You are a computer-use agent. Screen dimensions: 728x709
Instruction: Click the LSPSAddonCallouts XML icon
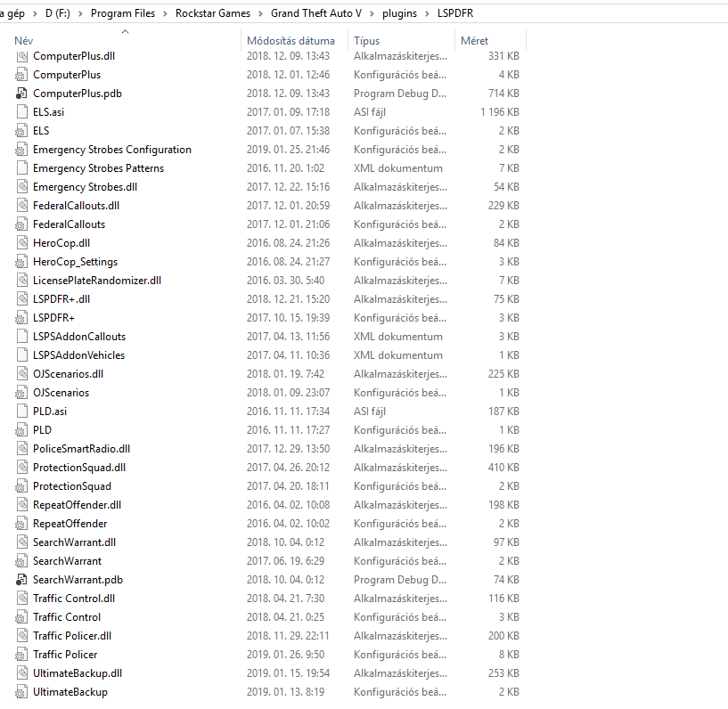[21, 337]
